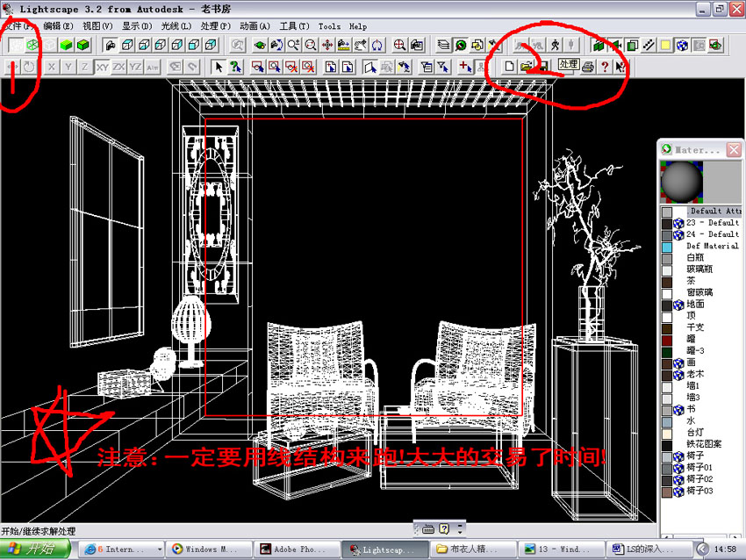Open the 光线(L) menu

tap(176, 26)
